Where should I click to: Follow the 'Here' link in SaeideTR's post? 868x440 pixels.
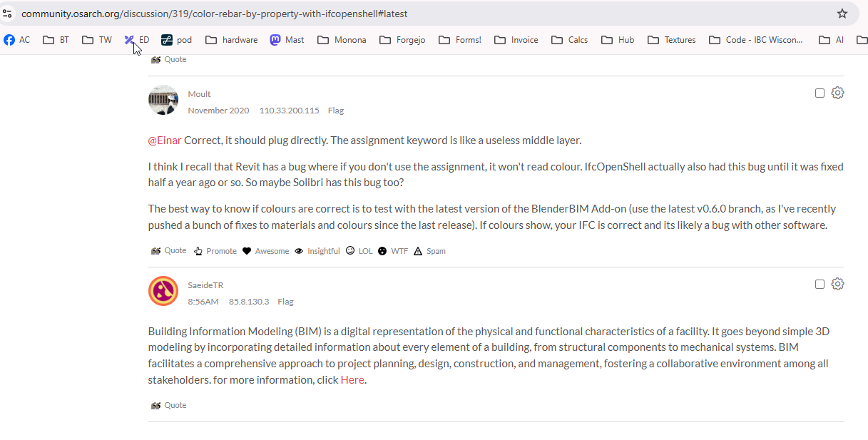tap(352, 380)
